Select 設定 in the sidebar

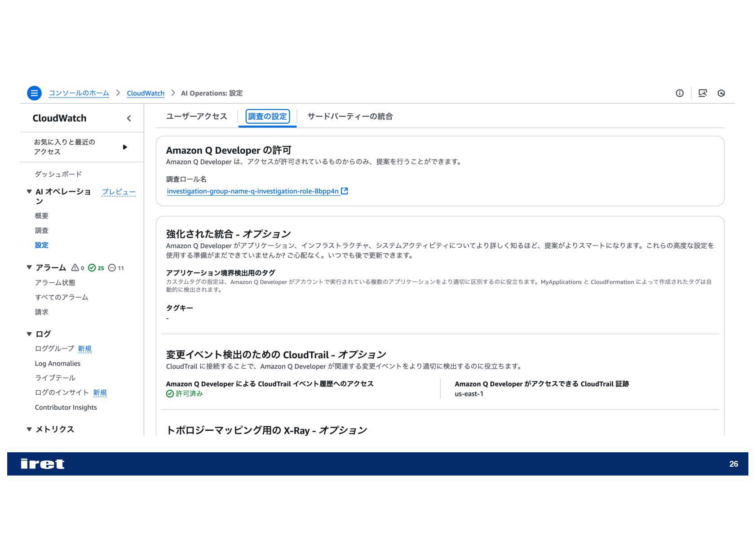(42, 245)
